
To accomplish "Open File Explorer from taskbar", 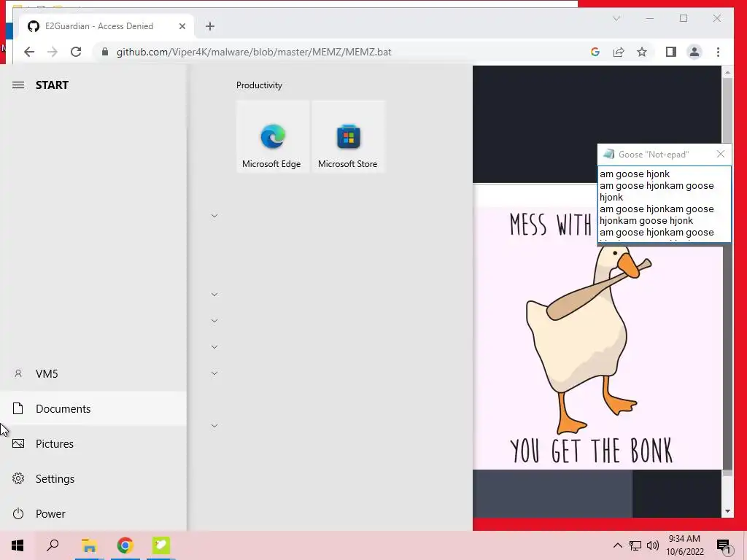I will pyautogui.click(x=89, y=545).
